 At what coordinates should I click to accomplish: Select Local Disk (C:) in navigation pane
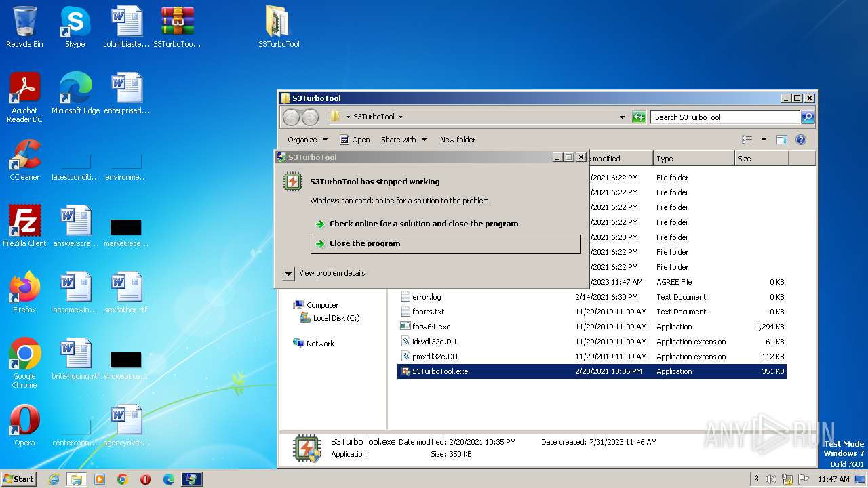tap(330, 318)
